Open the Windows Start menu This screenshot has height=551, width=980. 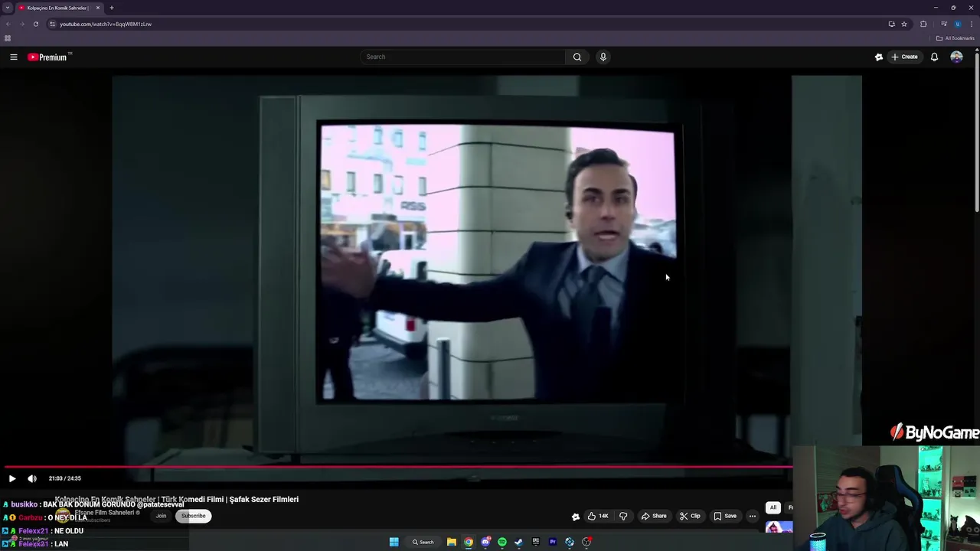pos(394,542)
